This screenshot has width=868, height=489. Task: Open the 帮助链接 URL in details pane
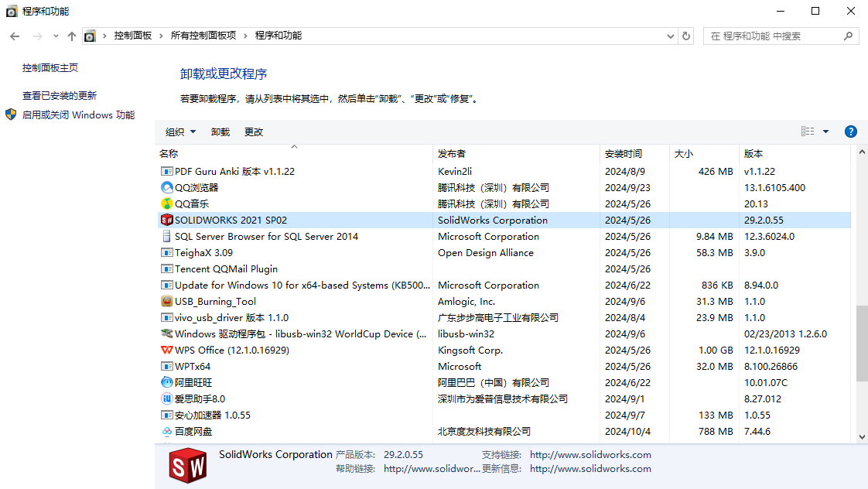432,469
